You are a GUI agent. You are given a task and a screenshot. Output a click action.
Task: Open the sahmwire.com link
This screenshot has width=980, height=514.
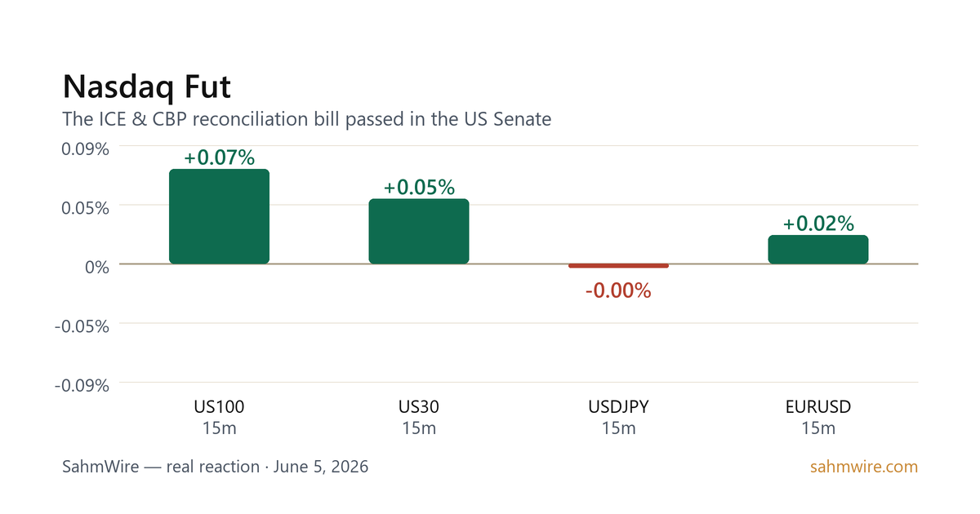[x=864, y=467]
